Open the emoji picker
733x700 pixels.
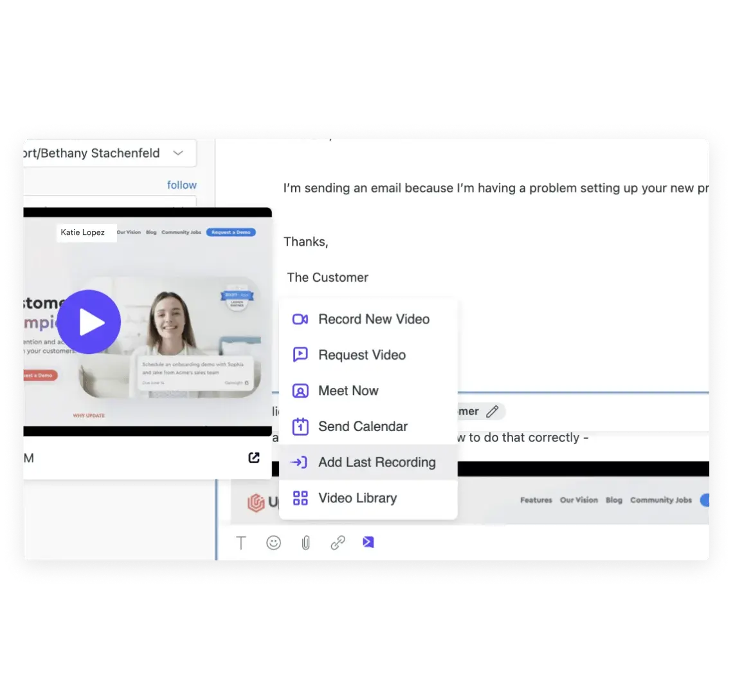[x=273, y=543]
